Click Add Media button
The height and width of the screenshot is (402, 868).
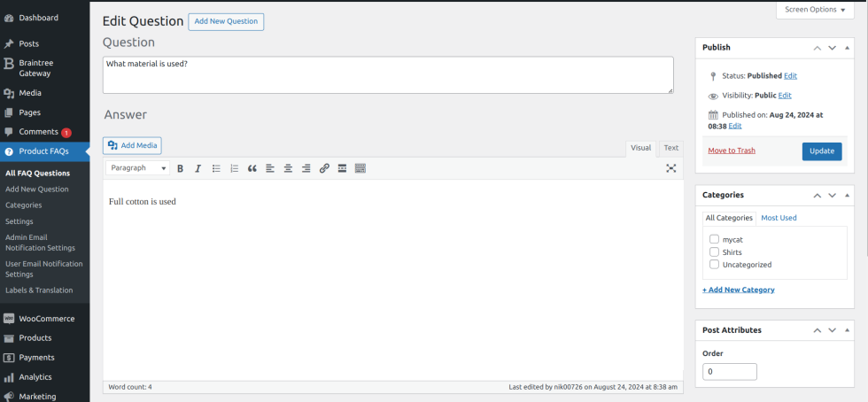point(132,145)
